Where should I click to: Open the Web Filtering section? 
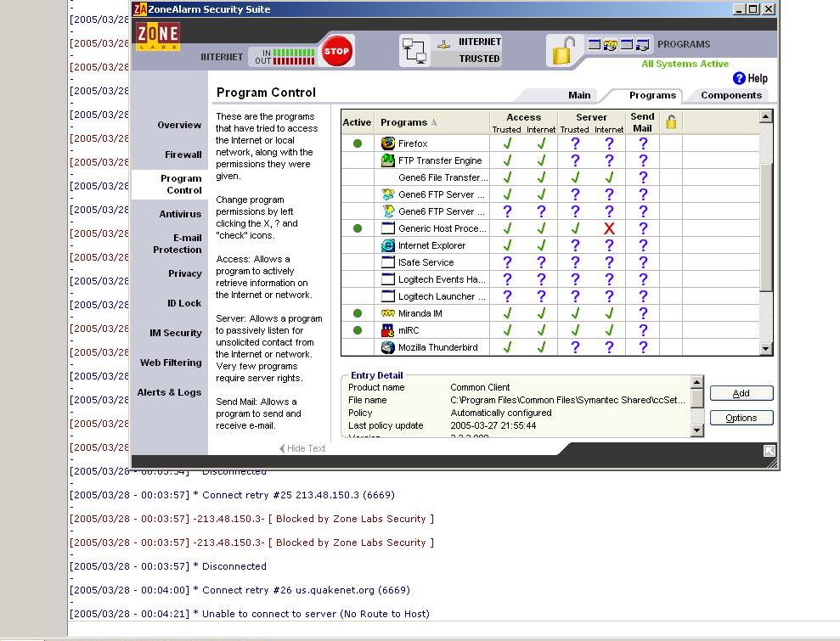pos(171,363)
